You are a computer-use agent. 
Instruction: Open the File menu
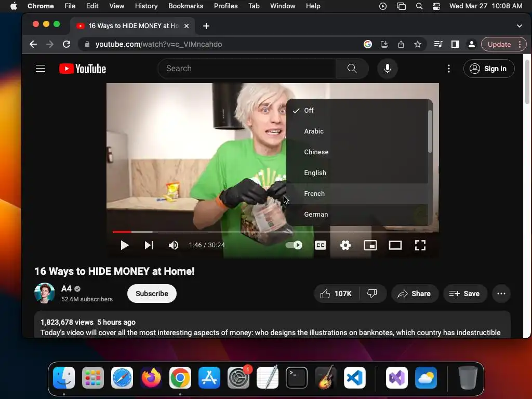70,6
